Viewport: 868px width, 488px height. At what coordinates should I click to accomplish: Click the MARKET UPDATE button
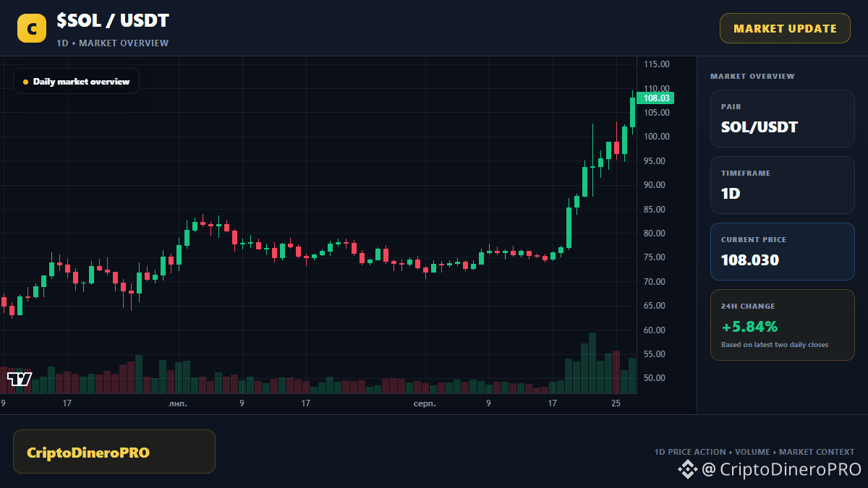pos(785,28)
